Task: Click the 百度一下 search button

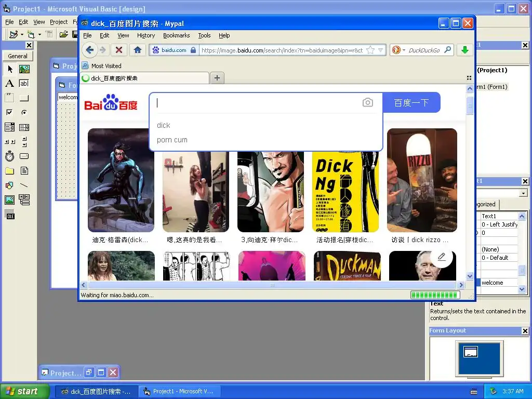Action: [411, 102]
